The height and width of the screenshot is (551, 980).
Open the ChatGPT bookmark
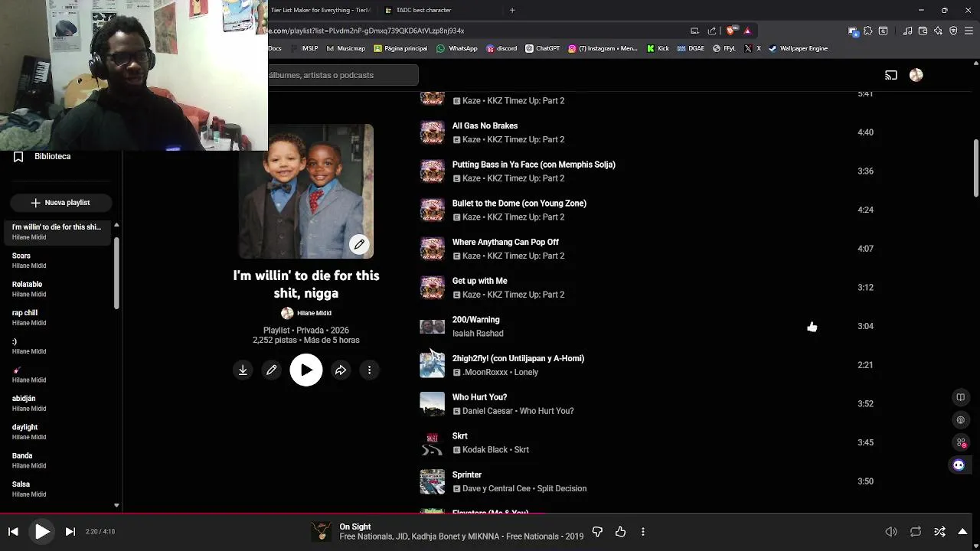click(x=542, y=48)
